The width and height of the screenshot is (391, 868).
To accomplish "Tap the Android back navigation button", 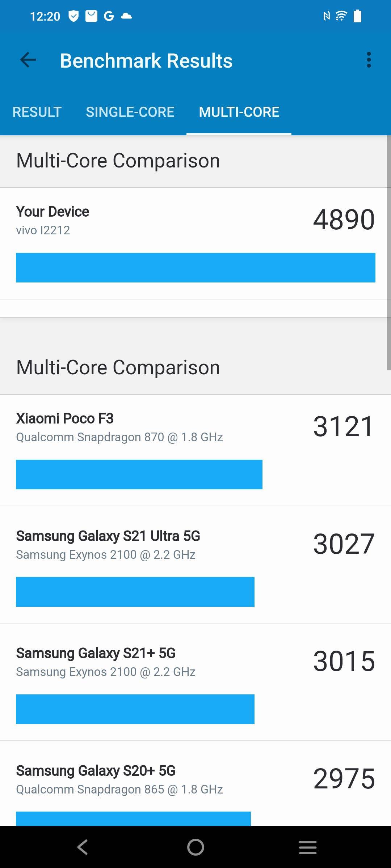I will point(83,847).
